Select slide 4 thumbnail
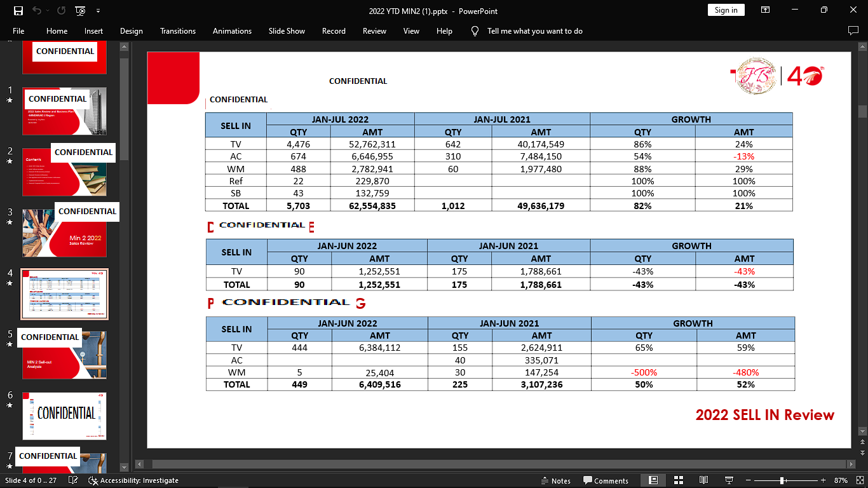The width and height of the screenshot is (868, 488). coord(65,294)
